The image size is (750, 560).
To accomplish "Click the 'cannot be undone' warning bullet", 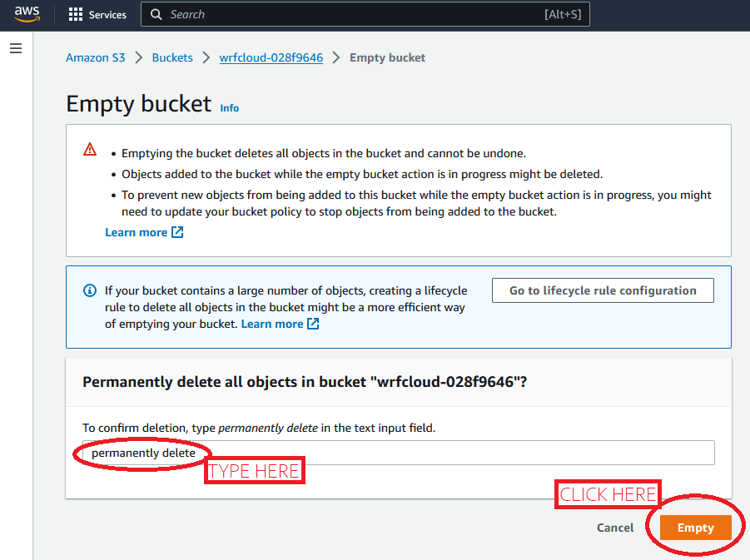I will click(x=324, y=153).
